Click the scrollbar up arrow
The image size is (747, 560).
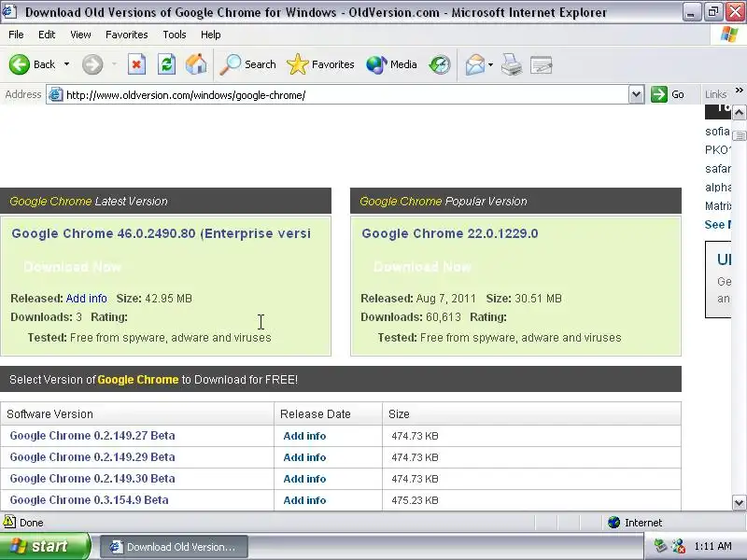pyautogui.click(x=739, y=113)
